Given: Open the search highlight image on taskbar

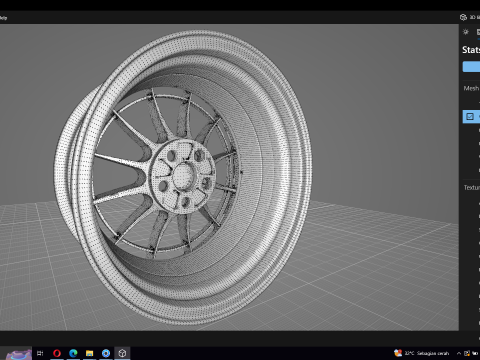Looking at the screenshot, I should 18,354.
